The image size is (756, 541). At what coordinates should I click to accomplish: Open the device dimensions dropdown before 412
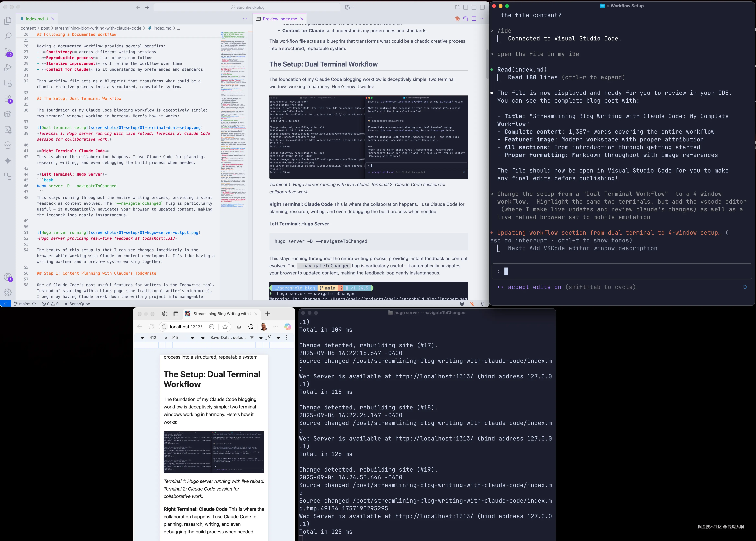[142, 338]
